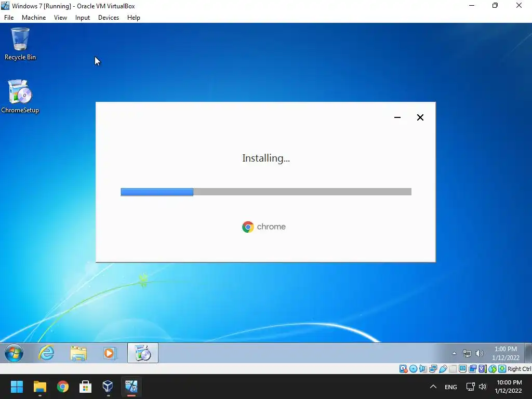Click the recording indicator in VirtualBox status bar

[472, 369]
